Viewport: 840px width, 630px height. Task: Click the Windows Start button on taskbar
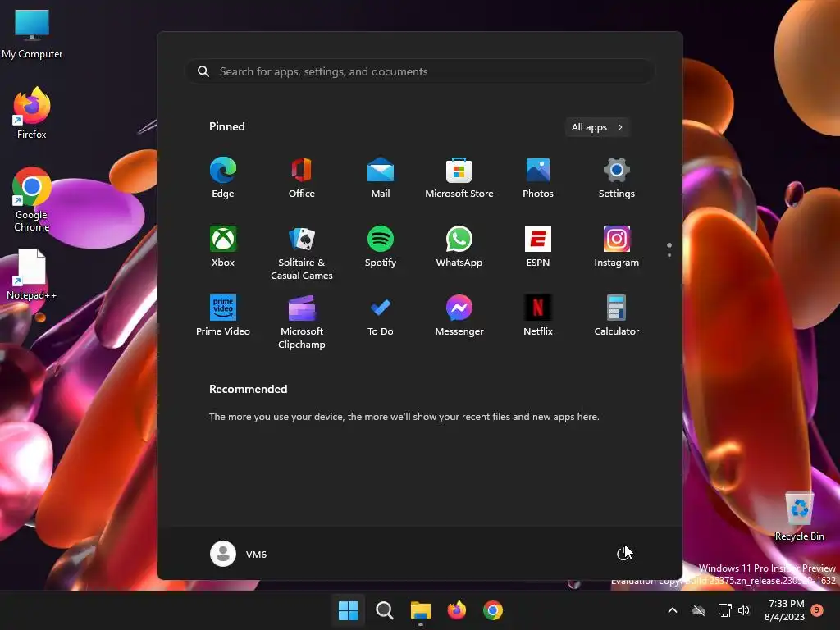(x=348, y=610)
